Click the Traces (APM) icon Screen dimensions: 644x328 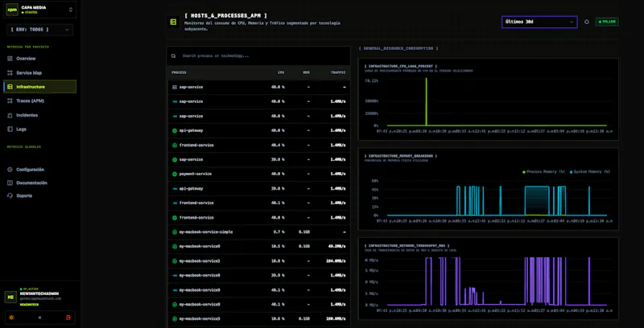(x=10, y=100)
